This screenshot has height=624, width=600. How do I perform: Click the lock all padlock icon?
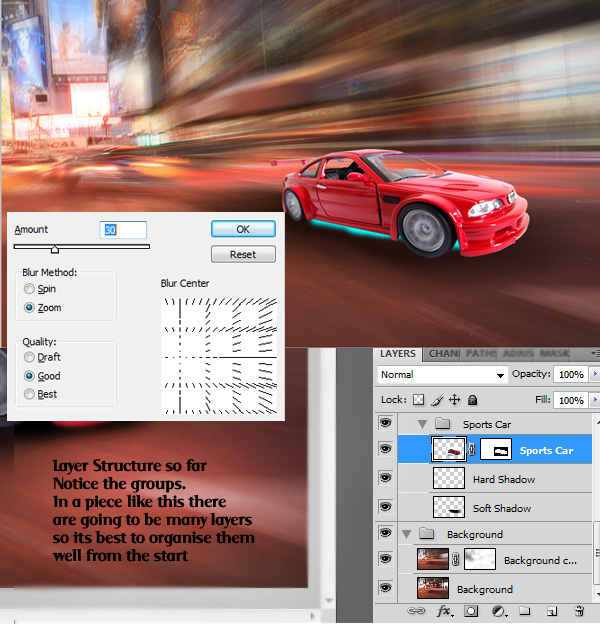(472, 400)
